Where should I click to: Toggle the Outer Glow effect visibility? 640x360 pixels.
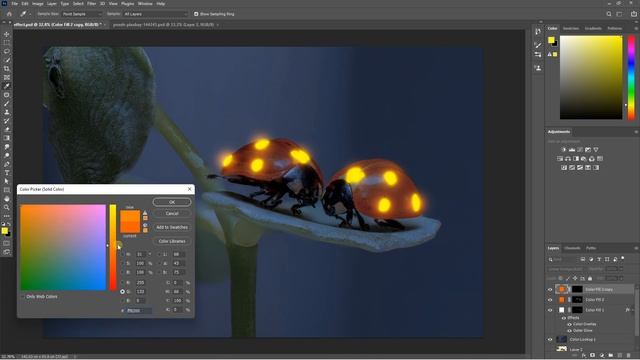click(569, 330)
